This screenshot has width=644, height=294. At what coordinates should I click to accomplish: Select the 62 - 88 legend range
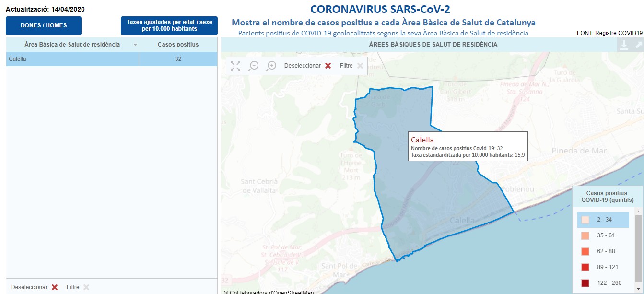coord(605,251)
